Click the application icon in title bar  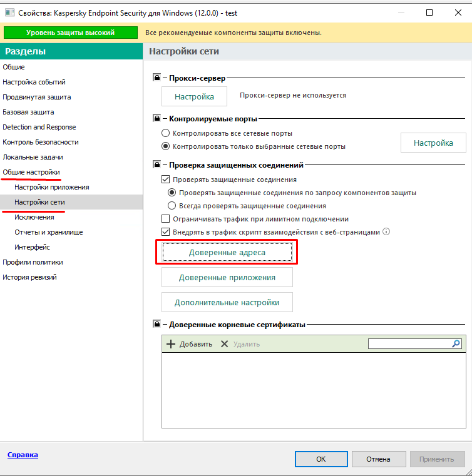(x=9, y=13)
